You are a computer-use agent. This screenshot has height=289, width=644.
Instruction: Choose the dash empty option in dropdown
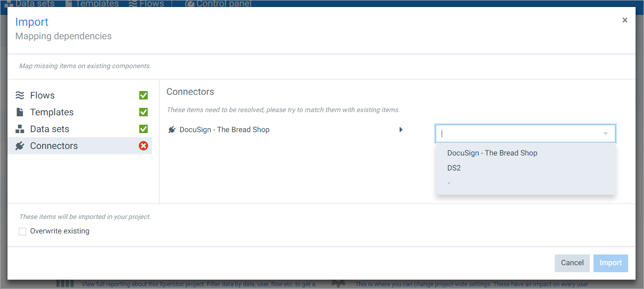point(525,183)
